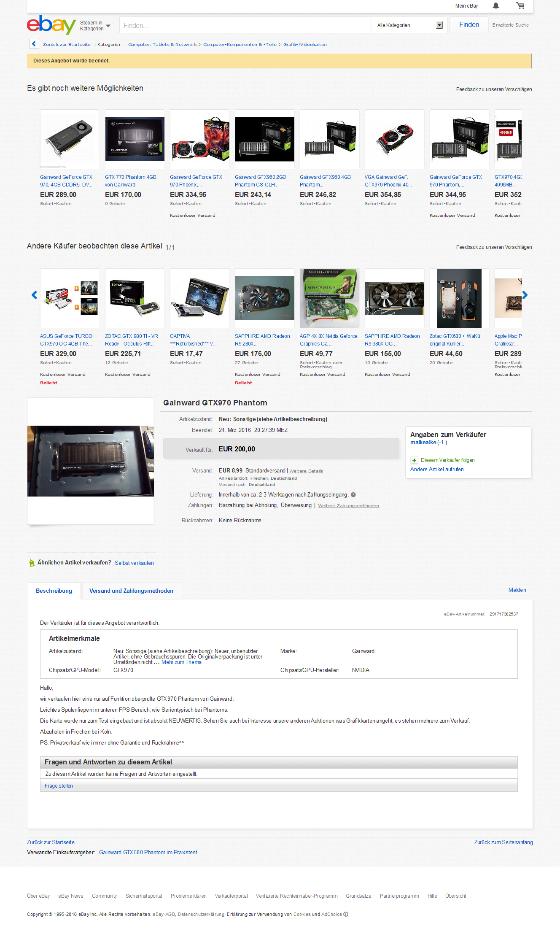Open Hilfe footer link
The width and height of the screenshot is (560, 934).
click(432, 896)
